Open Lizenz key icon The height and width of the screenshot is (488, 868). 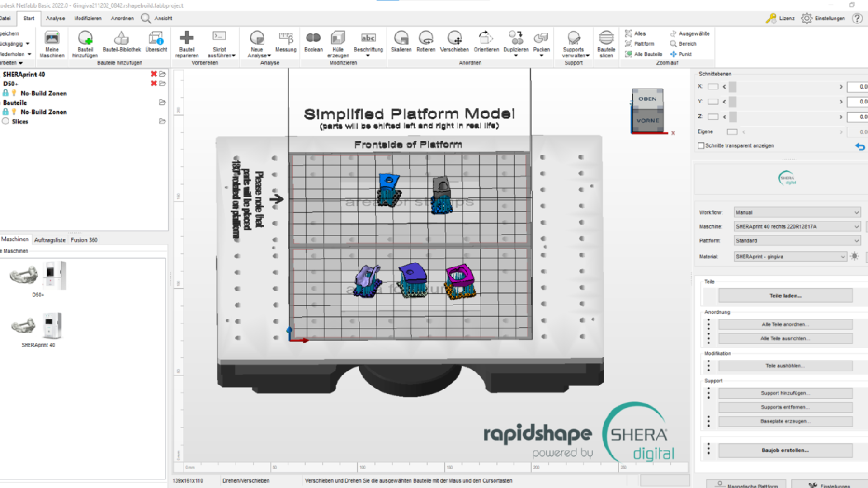coord(771,19)
